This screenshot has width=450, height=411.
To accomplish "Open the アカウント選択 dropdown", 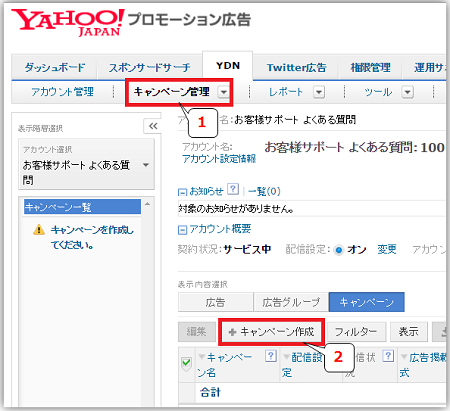I will point(86,165).
